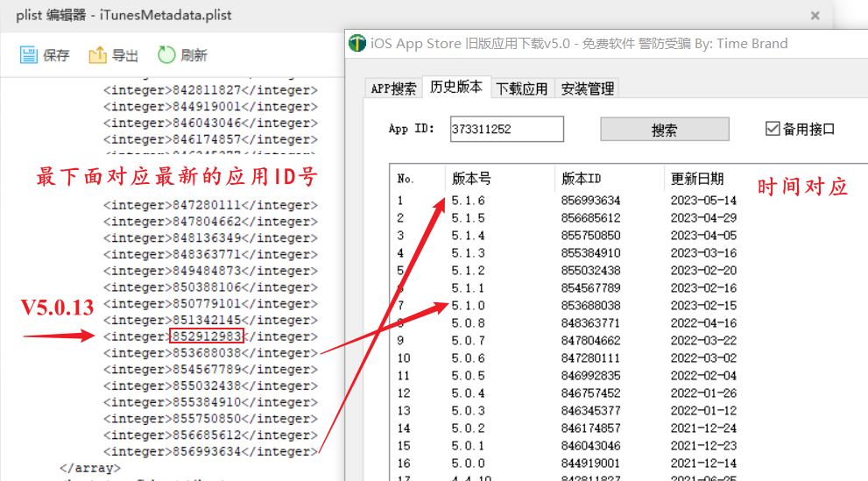Click the Save (保存) icon in plist editor
Image resolution: width=868 pixels, height=481 pixels.
click(x=29, y=55)
